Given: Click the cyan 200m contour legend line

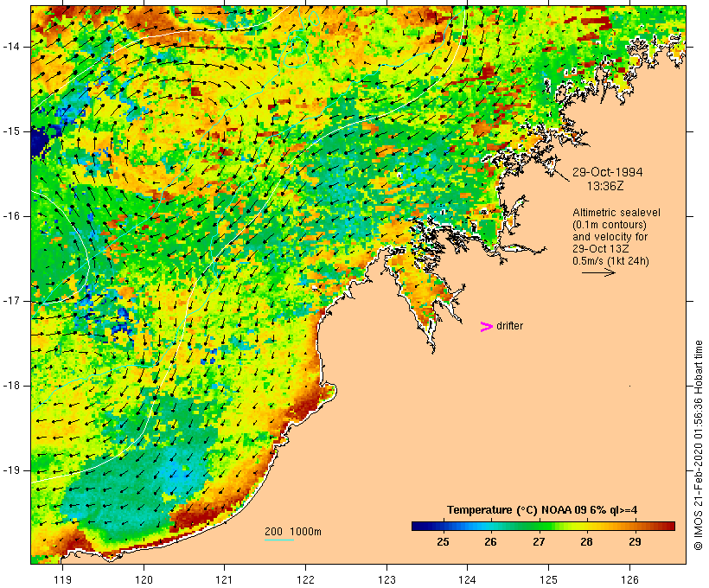Looking at the screenshot, I should [279, 540].
